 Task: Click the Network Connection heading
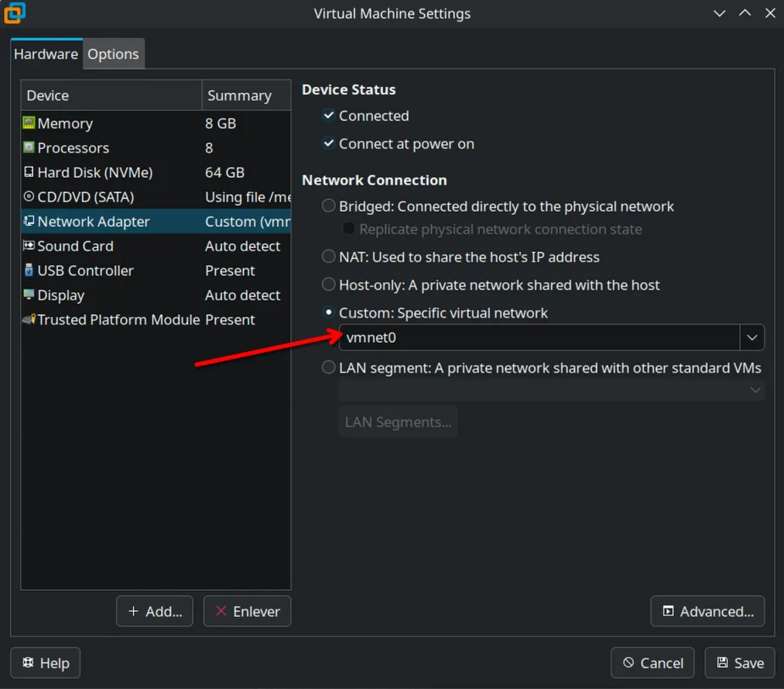click(374, 180)
